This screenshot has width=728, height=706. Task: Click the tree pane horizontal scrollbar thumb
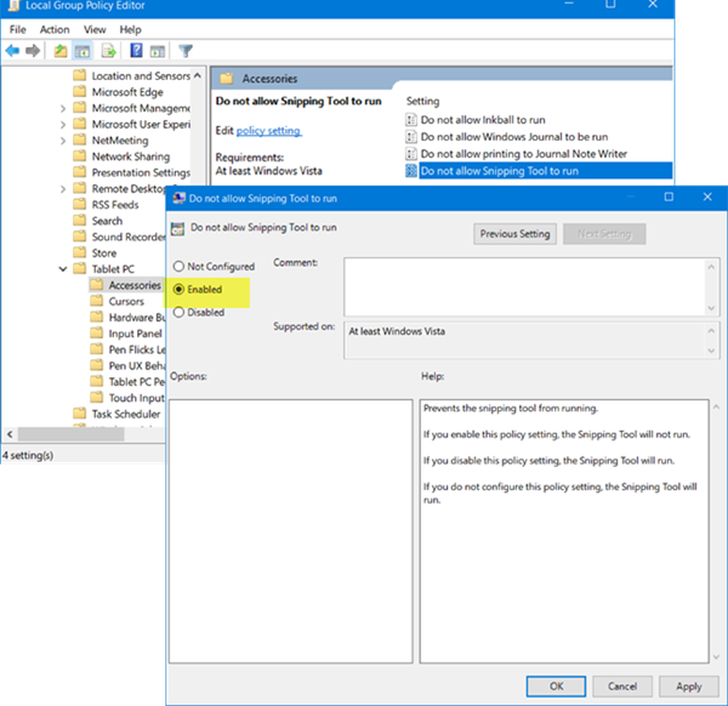click(x=71, y=435)
